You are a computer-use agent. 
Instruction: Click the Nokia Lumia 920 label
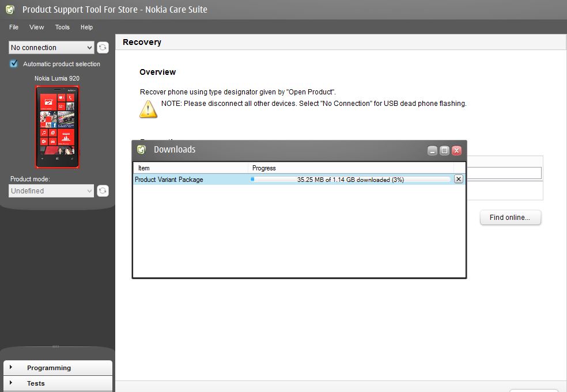(57, 78)
